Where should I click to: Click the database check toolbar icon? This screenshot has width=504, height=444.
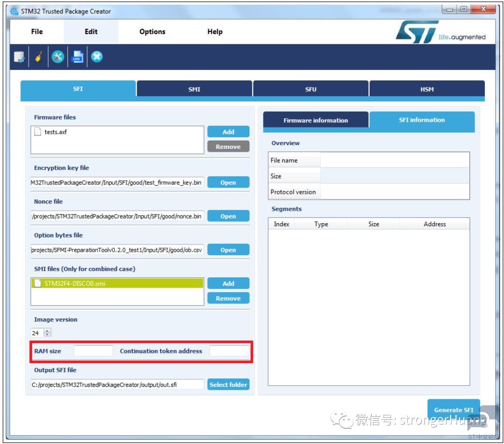[19, 57]
